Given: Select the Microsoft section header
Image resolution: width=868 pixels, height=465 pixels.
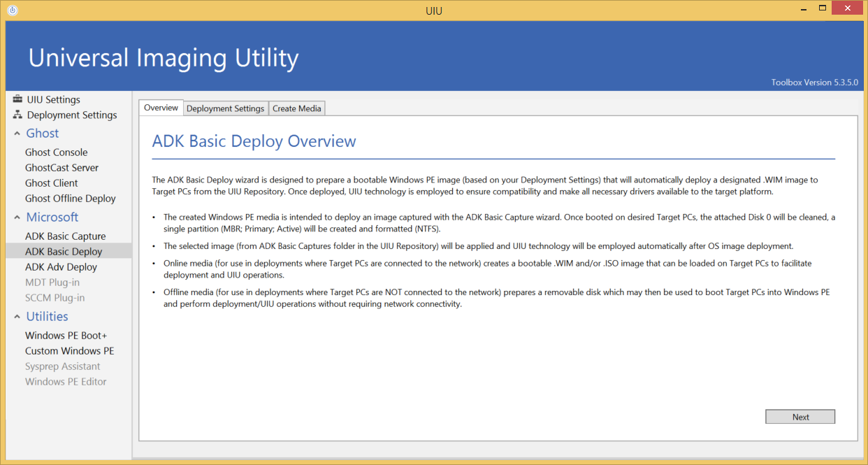Looking at the screenshot, I should 52,217.
